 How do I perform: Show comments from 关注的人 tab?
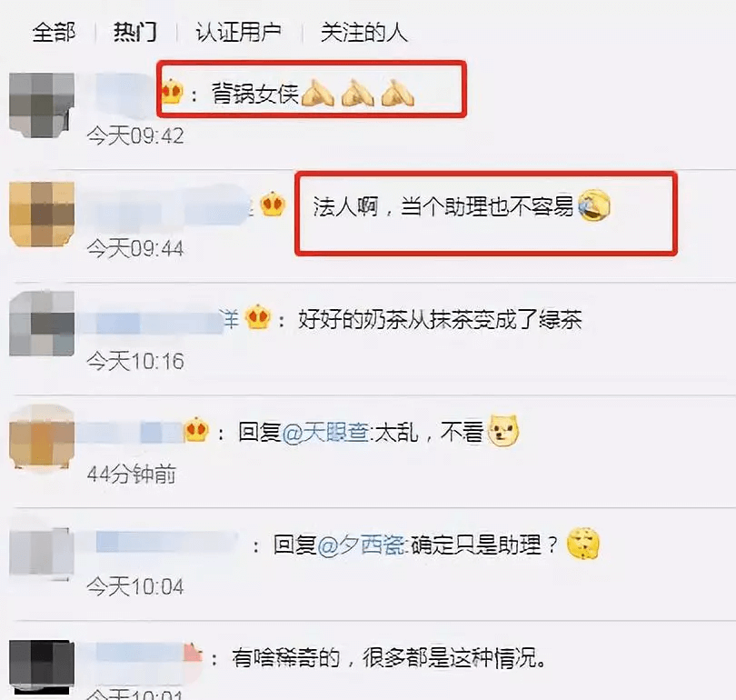[363, 33]
